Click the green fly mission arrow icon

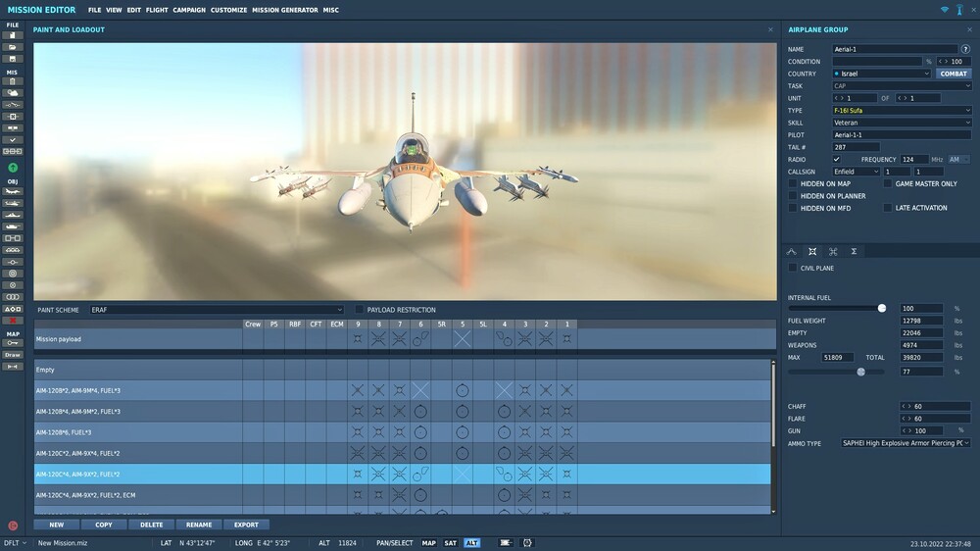(13, 168)
